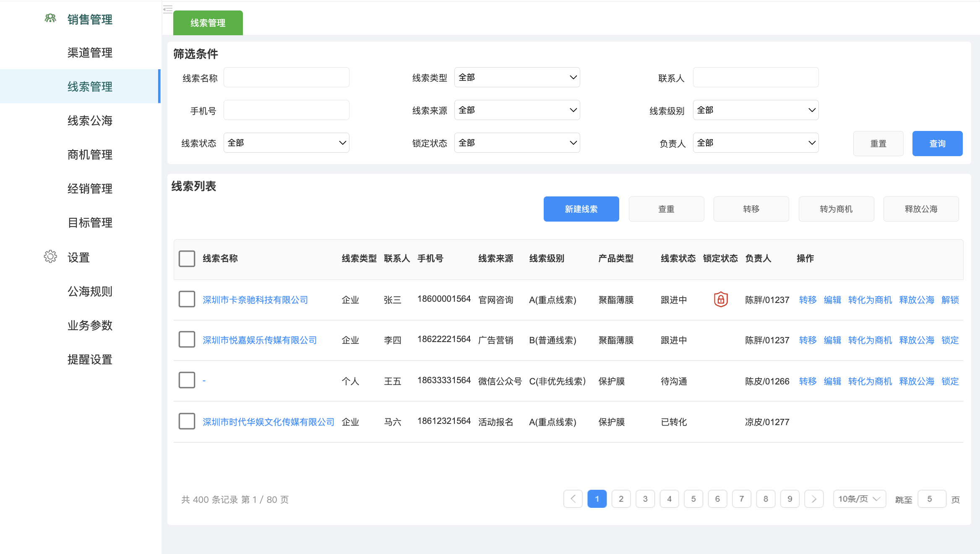The image size is (980, 554).
Task: Check the row for contact 王五
Action: 187,380
